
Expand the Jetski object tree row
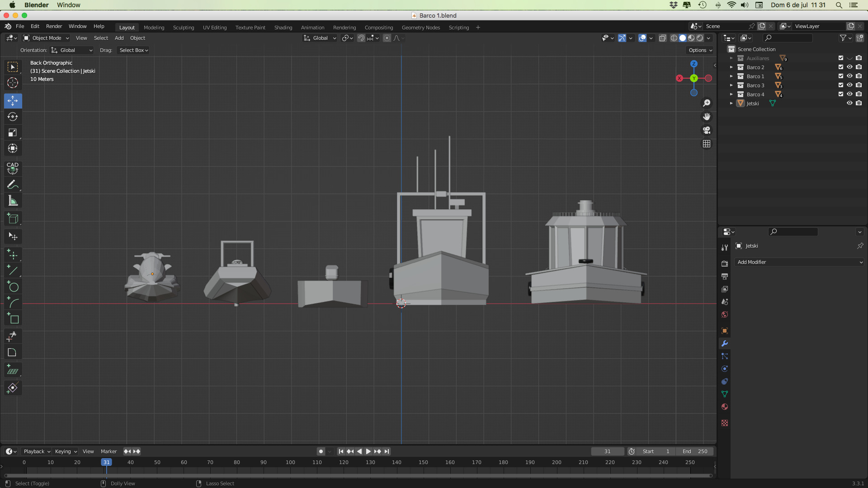(x=731, y=103)
